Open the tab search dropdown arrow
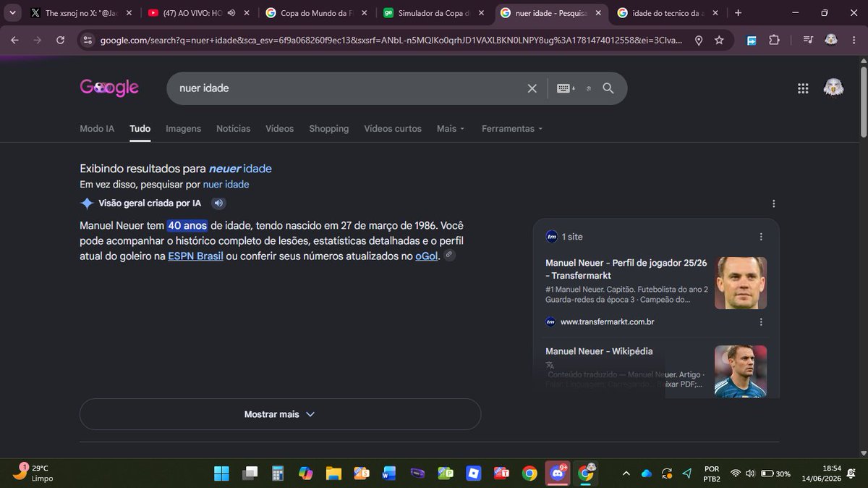Image resolution: width=868 pixels, height=488 pixels. pyautogui.click(x=12, y=12)
